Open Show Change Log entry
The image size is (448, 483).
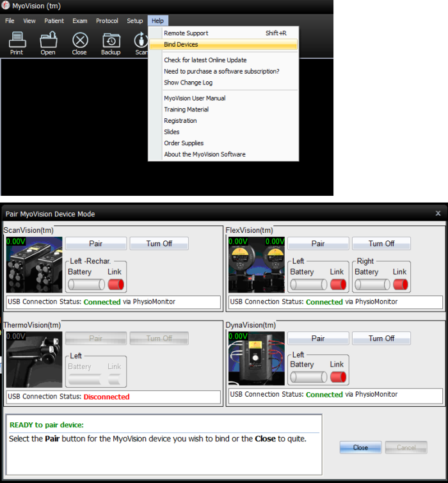tap(223, 83)
